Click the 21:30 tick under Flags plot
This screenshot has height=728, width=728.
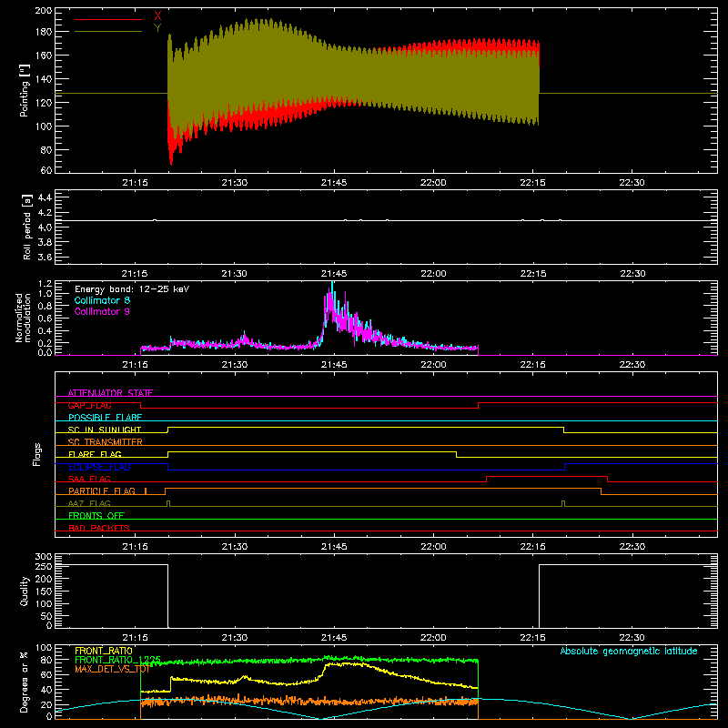[x=235, y=547]
